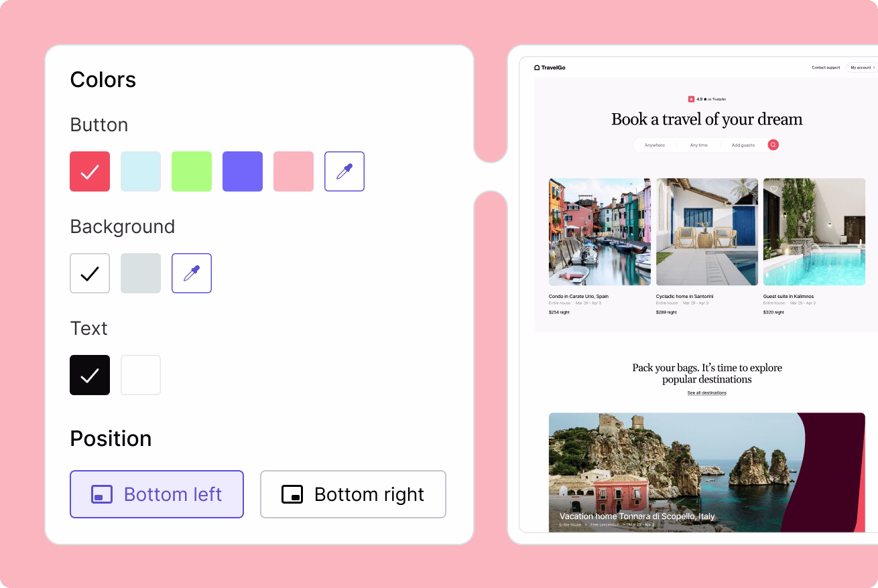Choose the purple button color
878x588 pixels.
coord(243,171)
